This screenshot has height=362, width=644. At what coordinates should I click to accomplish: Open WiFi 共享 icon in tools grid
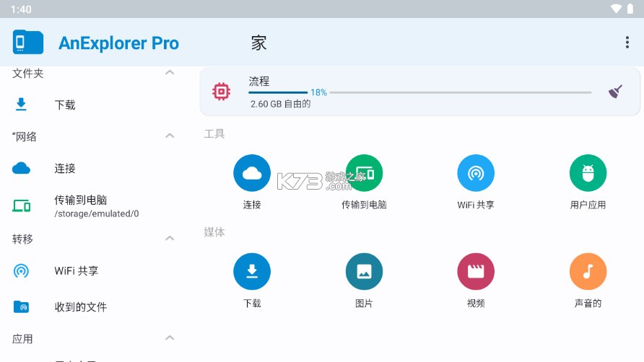(x=476, y=173)
